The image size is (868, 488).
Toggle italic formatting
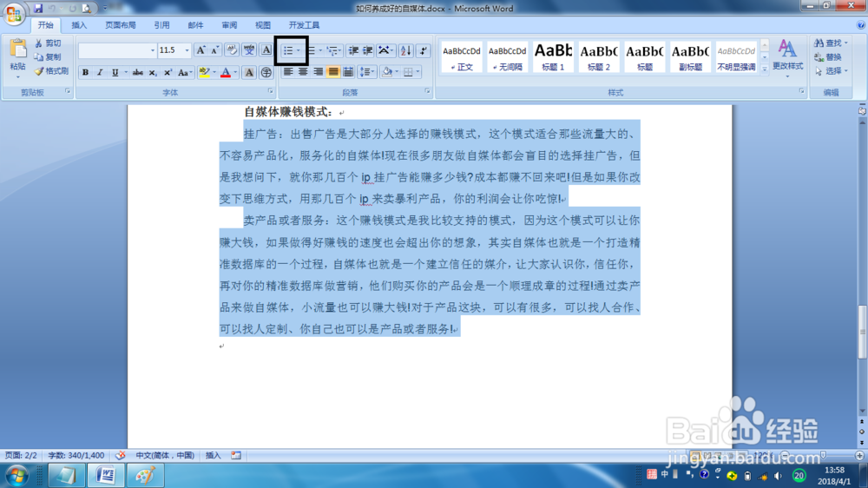click(100, 73)
